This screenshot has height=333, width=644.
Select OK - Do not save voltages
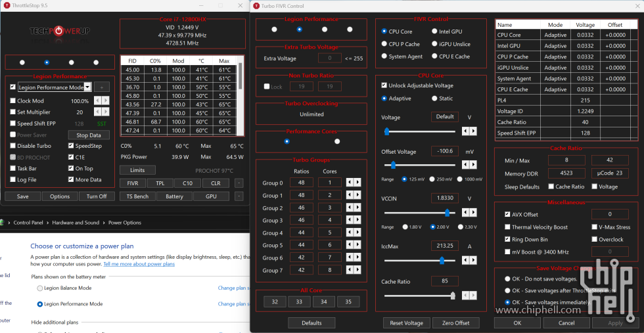[x=507, y=278]
